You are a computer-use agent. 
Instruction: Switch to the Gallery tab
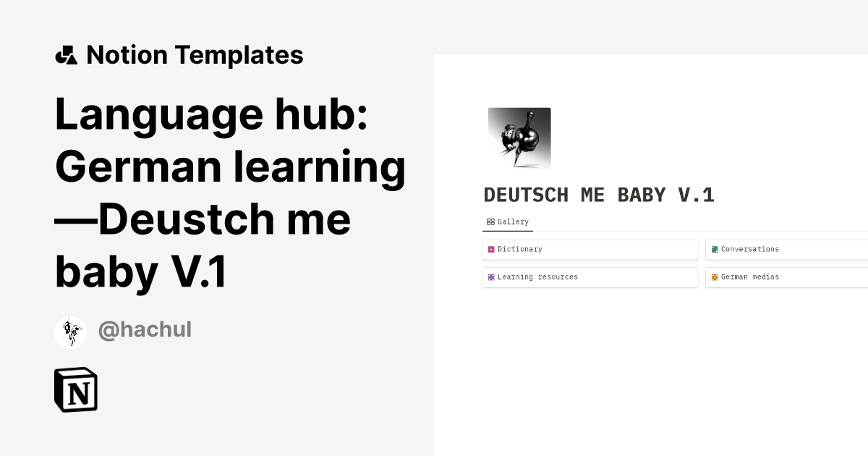[x=508, y=221]
